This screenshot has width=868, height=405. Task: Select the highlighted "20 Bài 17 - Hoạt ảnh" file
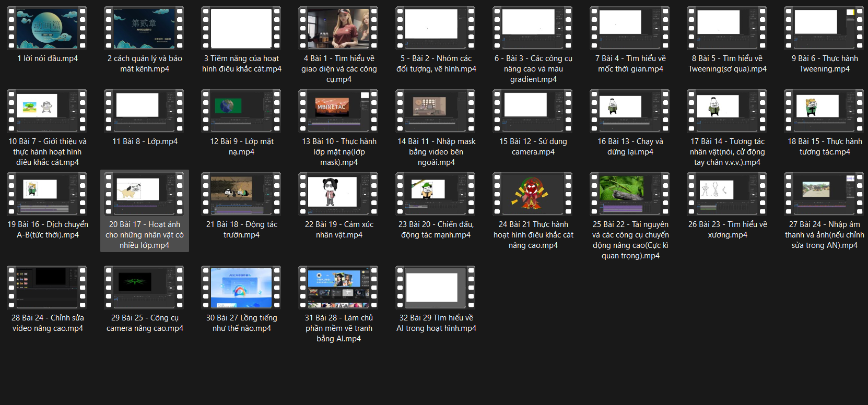click(144, 195)
